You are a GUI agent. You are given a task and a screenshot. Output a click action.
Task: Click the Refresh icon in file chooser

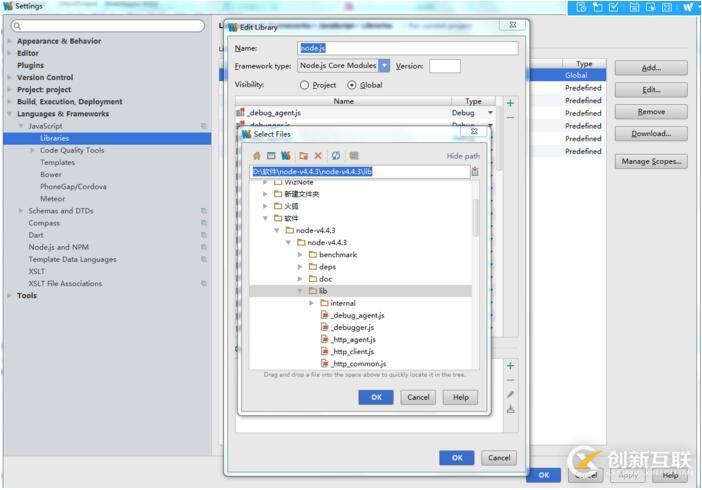pos(336,156)
